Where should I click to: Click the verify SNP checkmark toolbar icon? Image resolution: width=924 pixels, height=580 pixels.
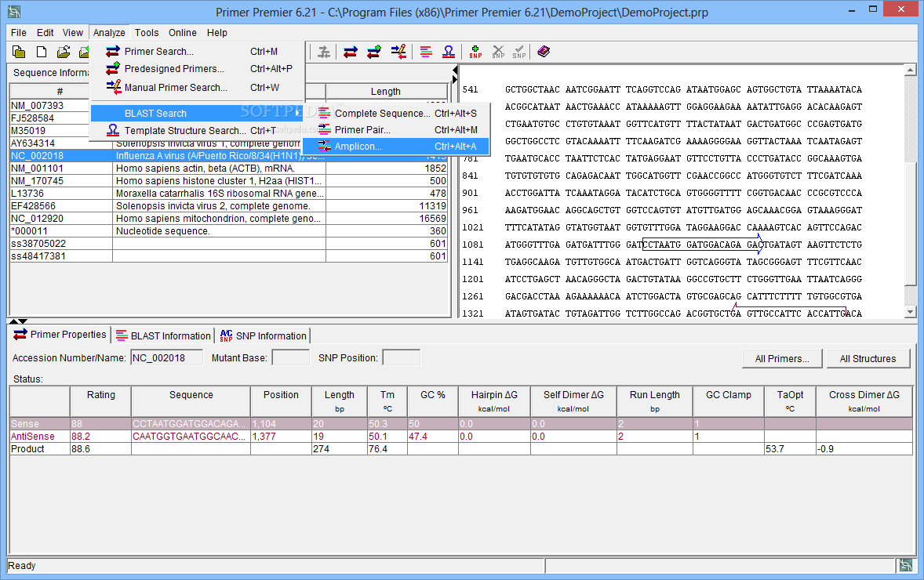pyautogui.click(x=519, y=52)
